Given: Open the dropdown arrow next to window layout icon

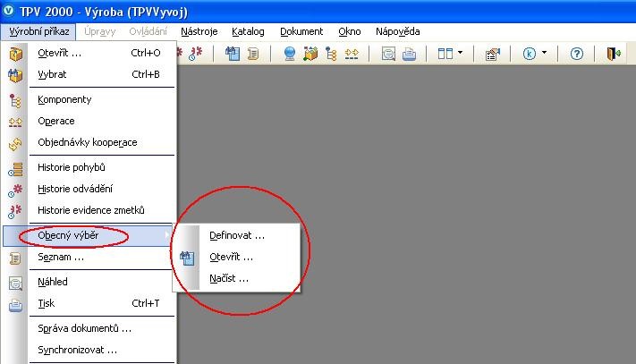Looking at the screenshot, I should [x=460, y=52].
